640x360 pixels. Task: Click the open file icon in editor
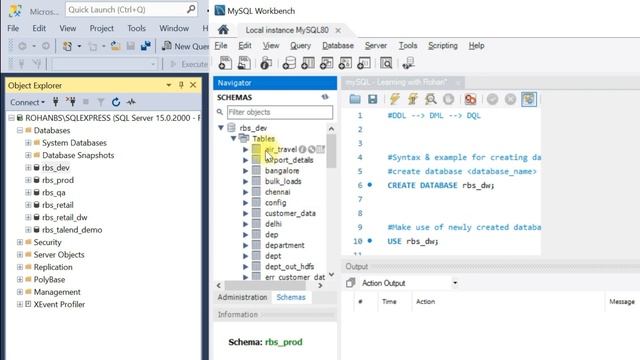tap(355, 99)
